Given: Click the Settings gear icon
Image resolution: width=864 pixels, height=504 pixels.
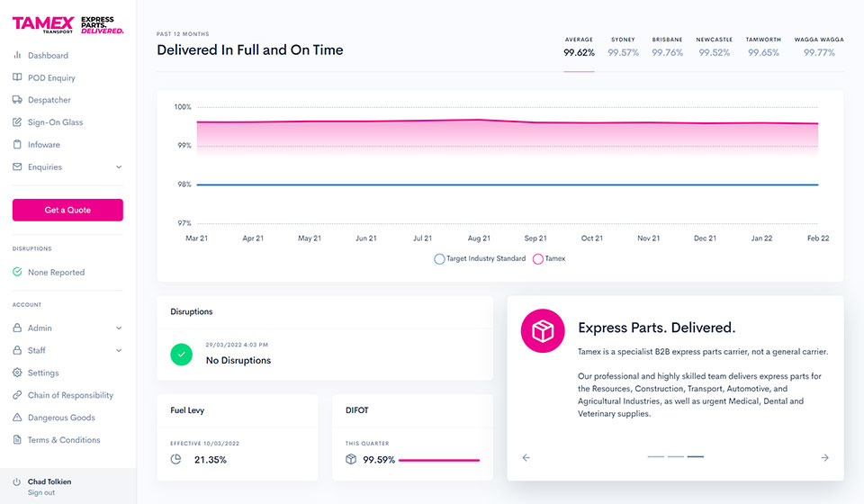Looking at the screenshot, I should pyautogui.click(x=17, y=373).
